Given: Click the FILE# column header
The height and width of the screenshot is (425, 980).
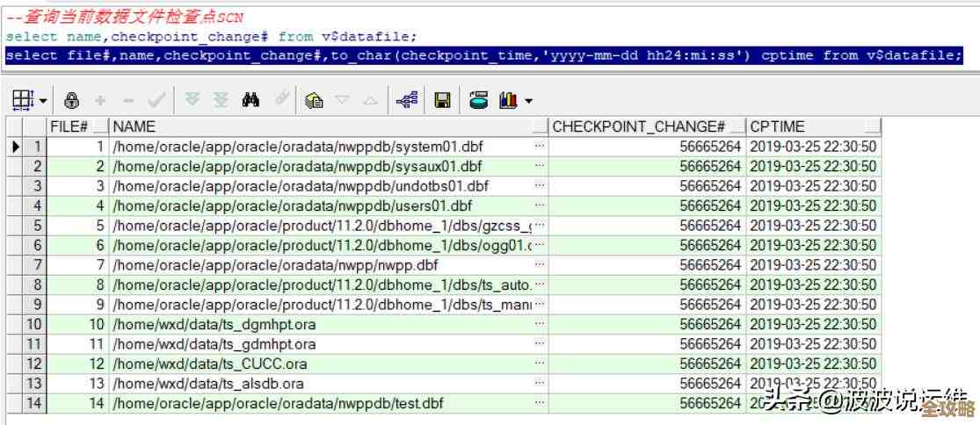Looking at the screenshot, I should [x=70, y=126].
